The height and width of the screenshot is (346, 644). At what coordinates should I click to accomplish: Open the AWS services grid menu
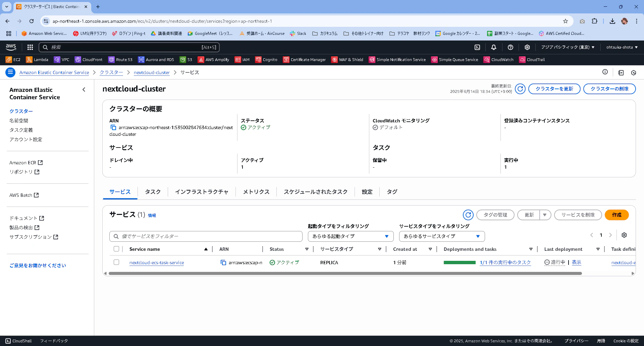click(30, 47)
